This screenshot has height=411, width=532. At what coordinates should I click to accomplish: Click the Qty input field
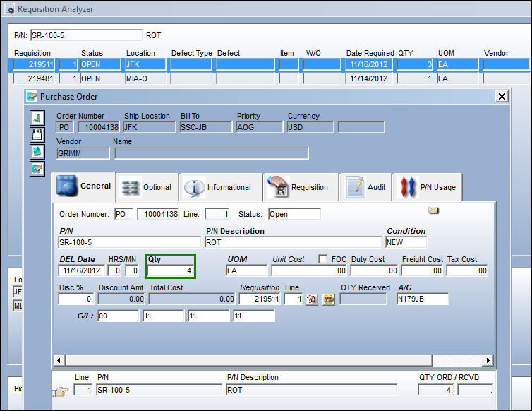[171, 270]
